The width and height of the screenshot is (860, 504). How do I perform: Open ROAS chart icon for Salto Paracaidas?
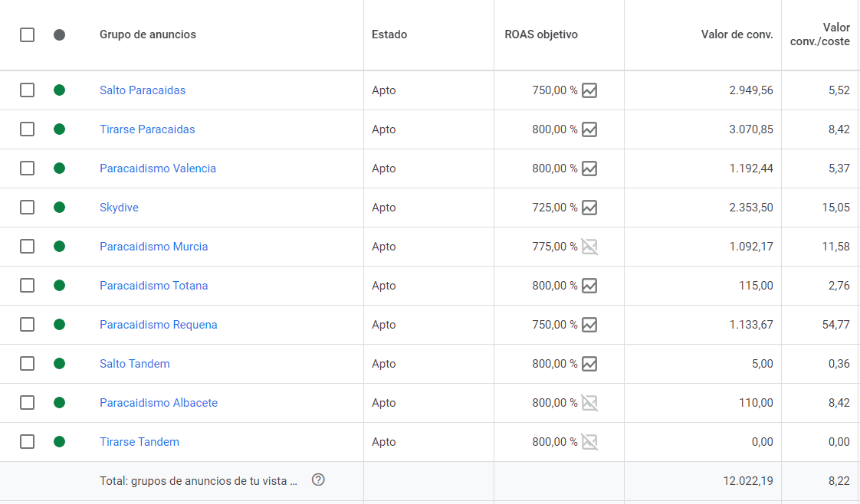pyautogui.click(x=589, y=90)
